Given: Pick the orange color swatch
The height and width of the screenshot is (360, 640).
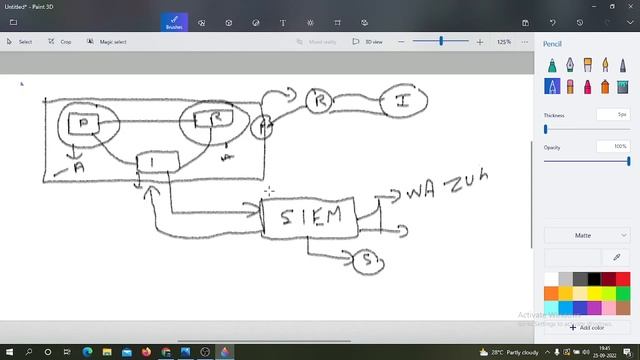Looking at the screenshot, I should coord(551,293).
